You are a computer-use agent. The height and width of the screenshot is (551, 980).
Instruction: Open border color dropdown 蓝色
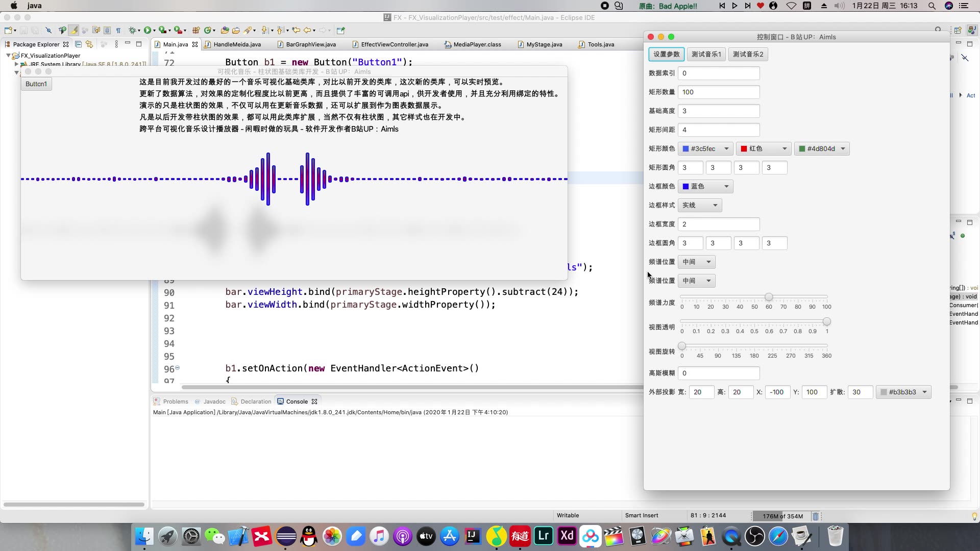pyautogui.click(x=705, y=186)
